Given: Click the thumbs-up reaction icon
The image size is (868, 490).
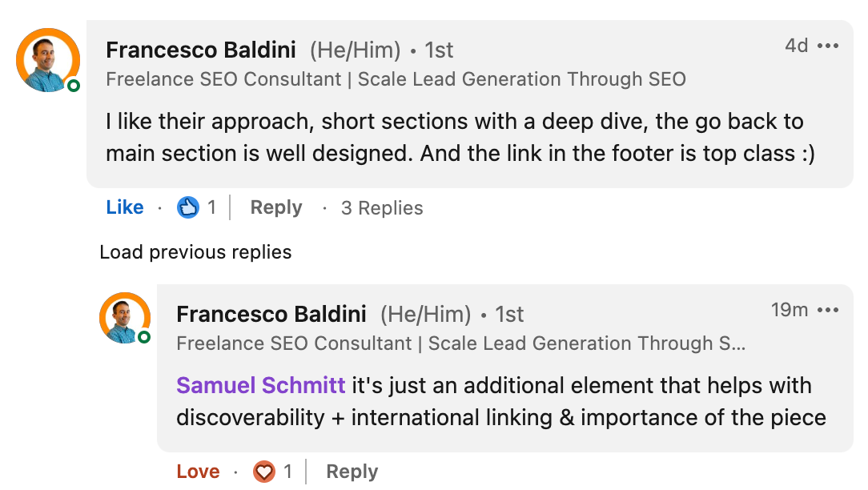Looking at the screenshot, I should point(188,208).
